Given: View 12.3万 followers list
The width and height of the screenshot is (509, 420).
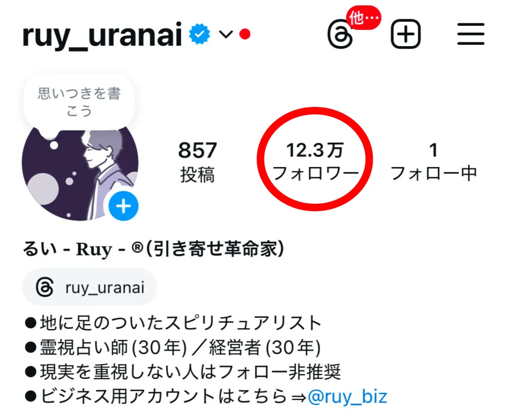Looking at the screenshot, I should pos(315,162).
